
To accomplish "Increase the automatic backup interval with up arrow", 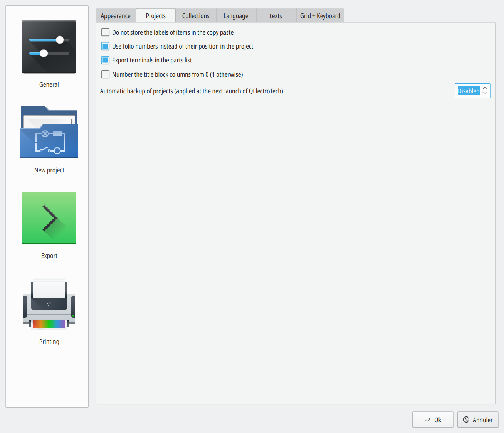I will pos(485,88).
